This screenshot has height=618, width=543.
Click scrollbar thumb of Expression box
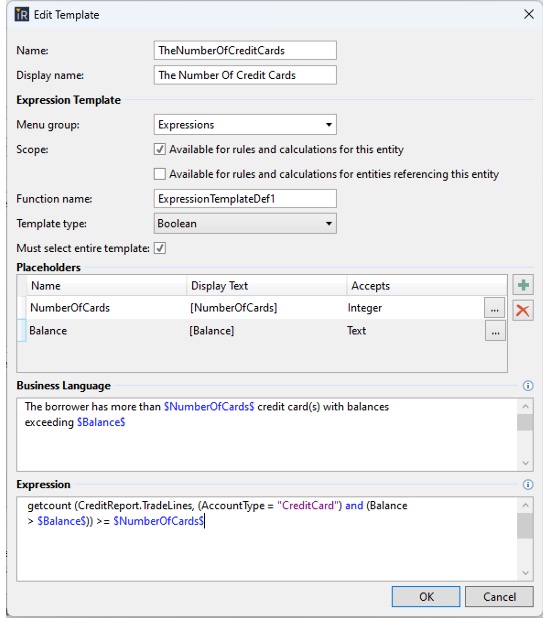tap(525, 526)
